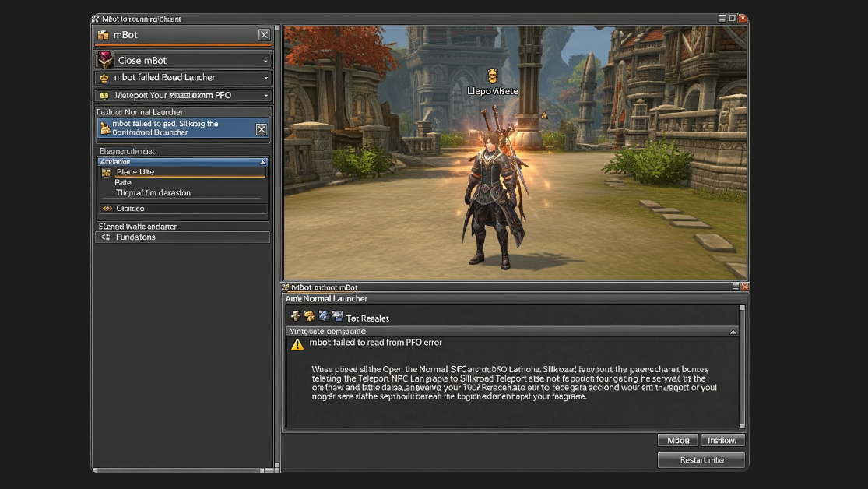Click the MBoe button
The width and height of the screenshot is (868, 489).
(x=677, y=440)
